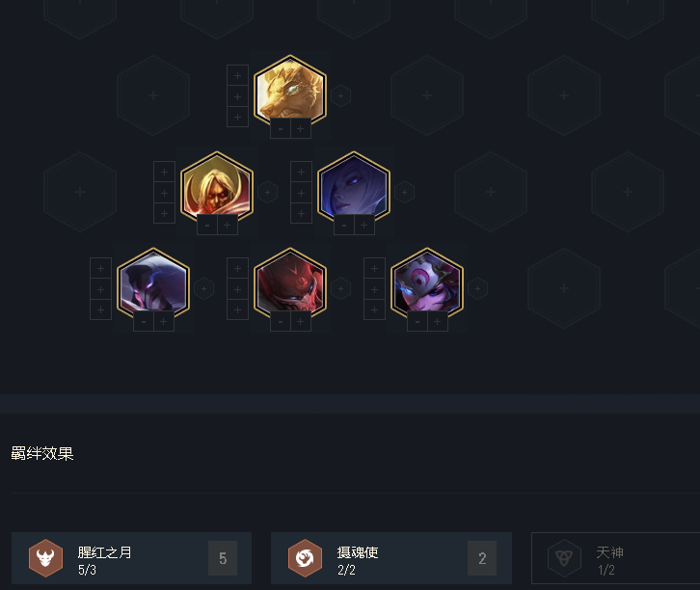Increase star level of red armored champion
This screenshot has width=700, height=590.
301,322
